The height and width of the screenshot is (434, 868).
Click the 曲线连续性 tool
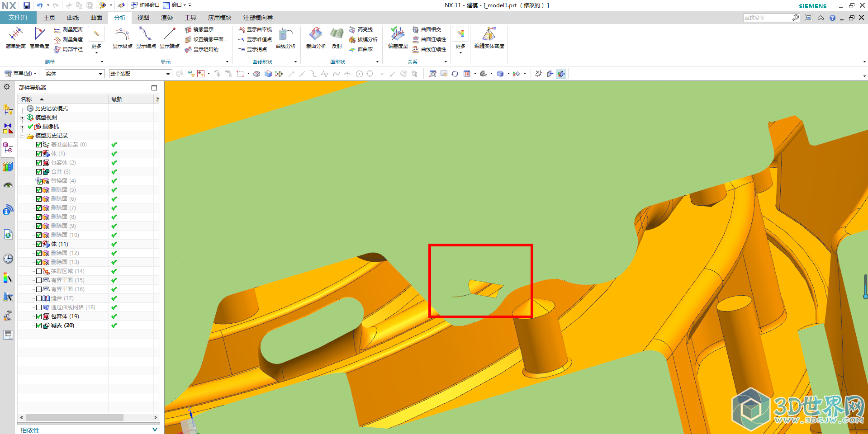click(429, 49)
